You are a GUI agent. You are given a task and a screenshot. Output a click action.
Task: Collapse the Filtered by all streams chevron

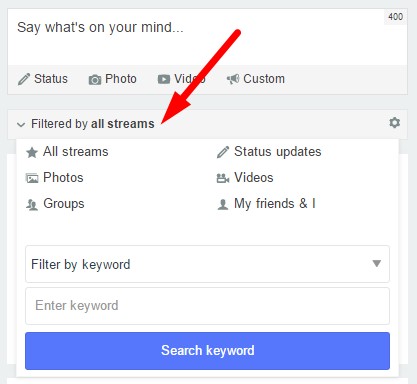click(x=21, y=125)
